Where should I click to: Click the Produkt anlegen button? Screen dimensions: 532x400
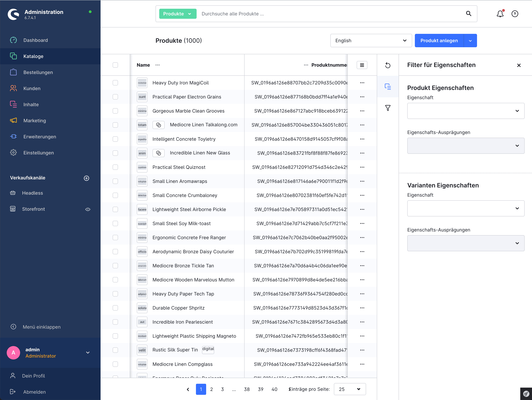coord(439,41)
